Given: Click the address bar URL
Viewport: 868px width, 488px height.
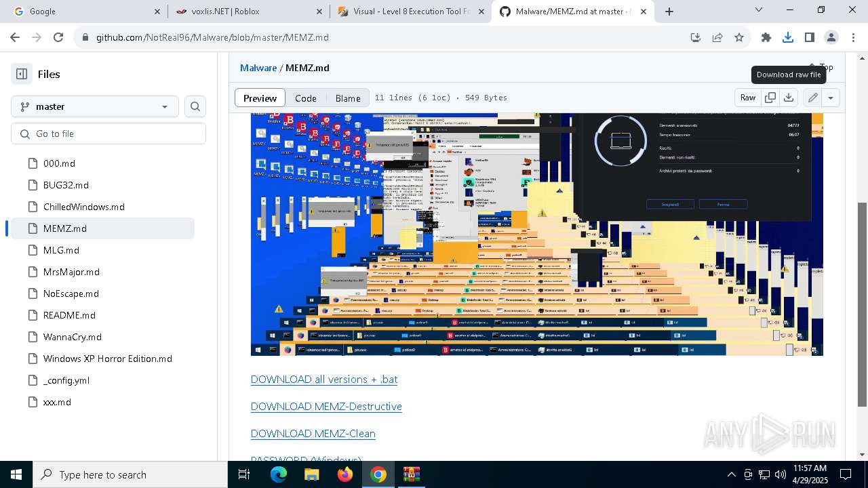Looking at the screenshot, I should [x=212, y=37].
